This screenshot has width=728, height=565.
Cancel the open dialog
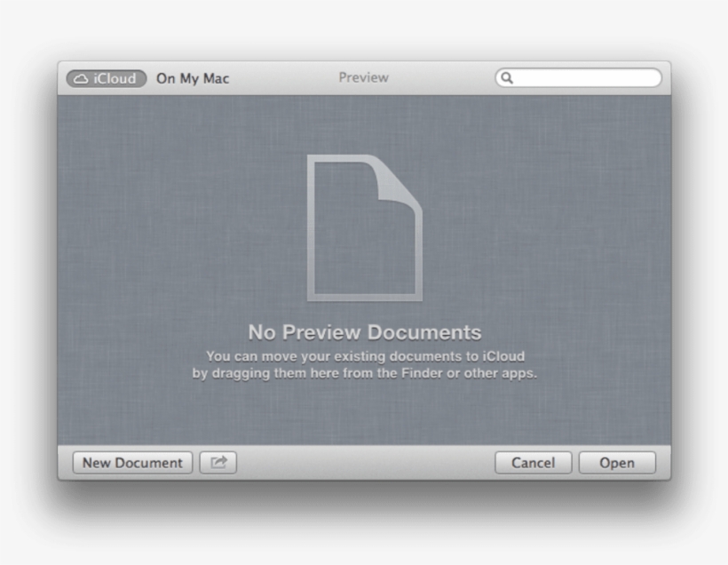[533, 463]
